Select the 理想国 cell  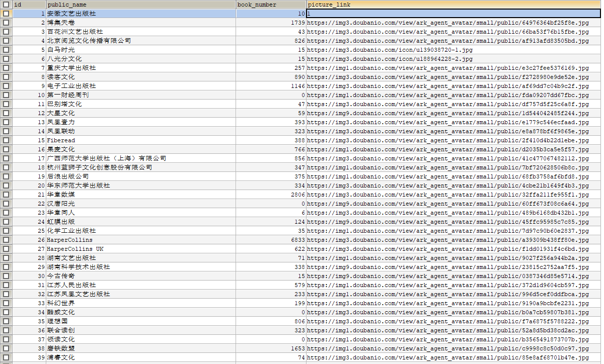coord(141,321)
